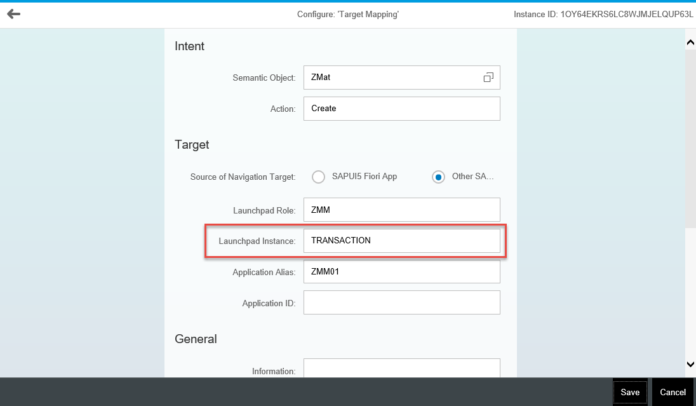Select the Other SA... radio button

point(438,177)
